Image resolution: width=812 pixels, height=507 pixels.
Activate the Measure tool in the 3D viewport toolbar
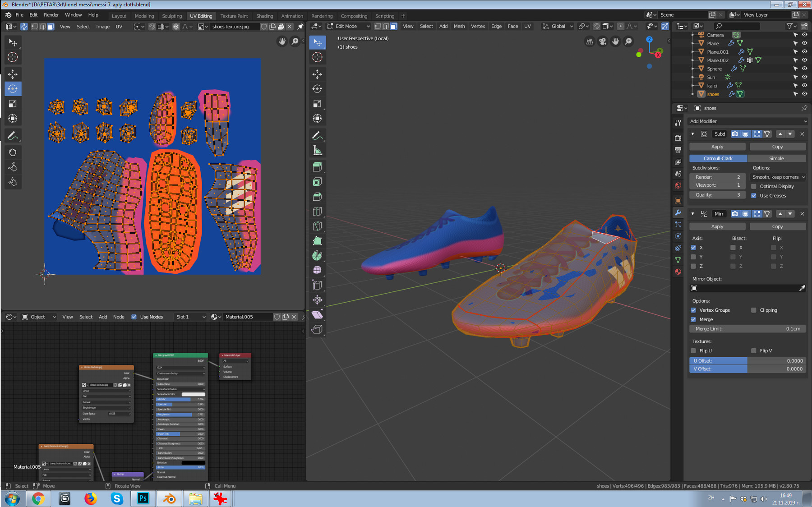click(x=317, y=149)
